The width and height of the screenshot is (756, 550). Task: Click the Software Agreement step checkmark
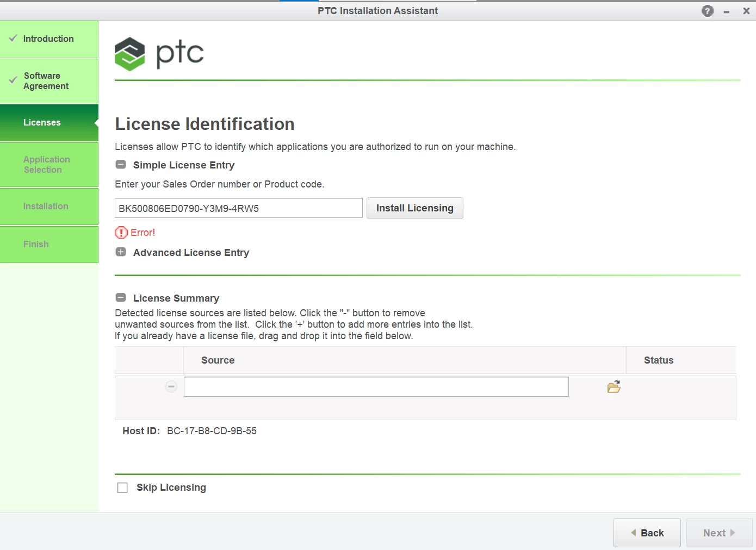(x=13, y=80)
